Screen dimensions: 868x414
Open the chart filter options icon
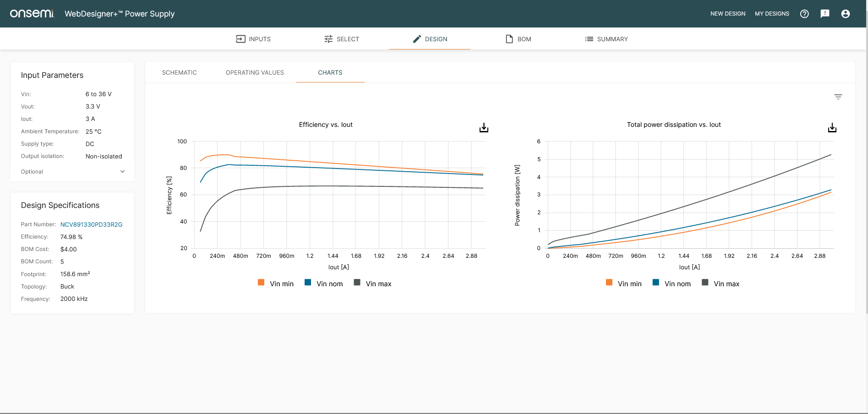[838, 97]
